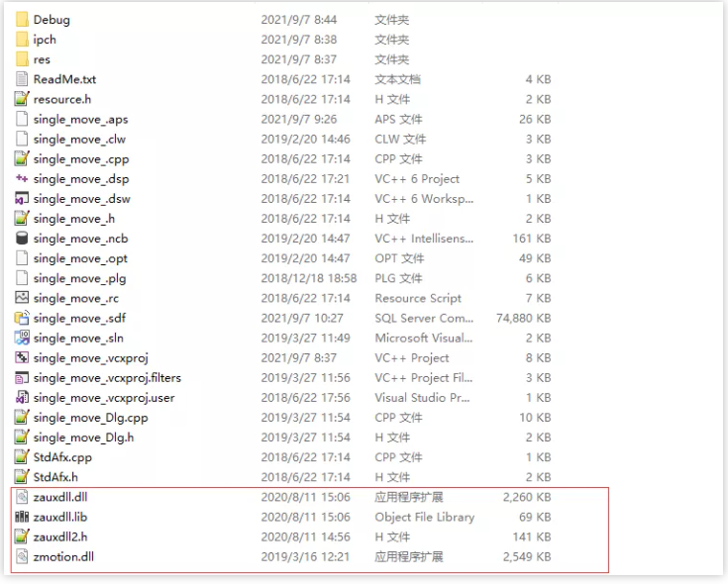
Task: Select the res folder name
Action: click(x=42, y=59)
